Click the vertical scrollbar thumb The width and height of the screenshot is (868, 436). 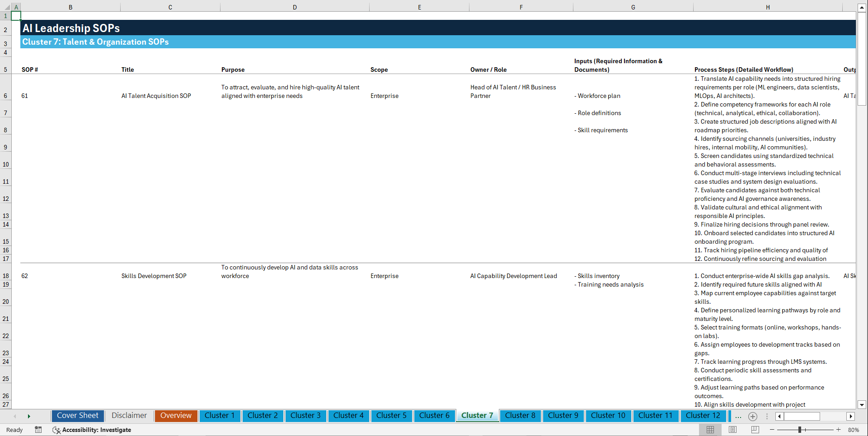pos(862,59)
